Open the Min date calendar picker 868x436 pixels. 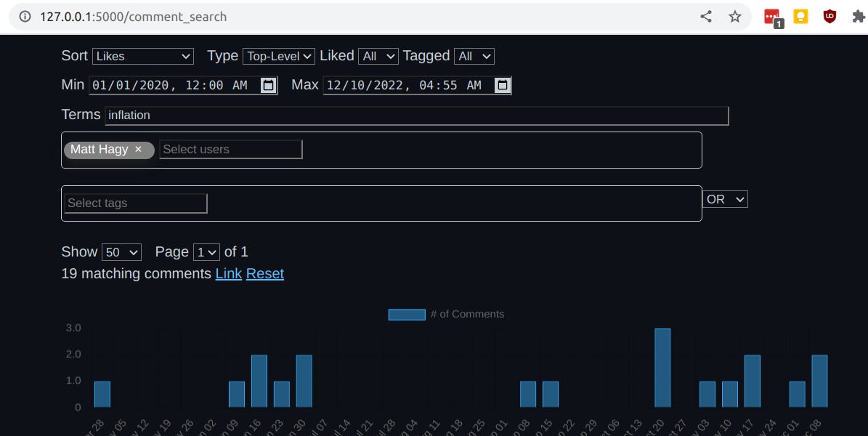point(268,85)
